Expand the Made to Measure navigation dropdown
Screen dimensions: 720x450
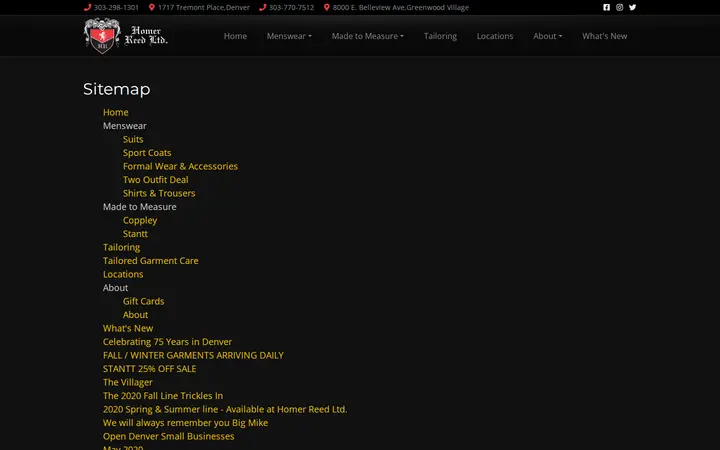(368, 36)
